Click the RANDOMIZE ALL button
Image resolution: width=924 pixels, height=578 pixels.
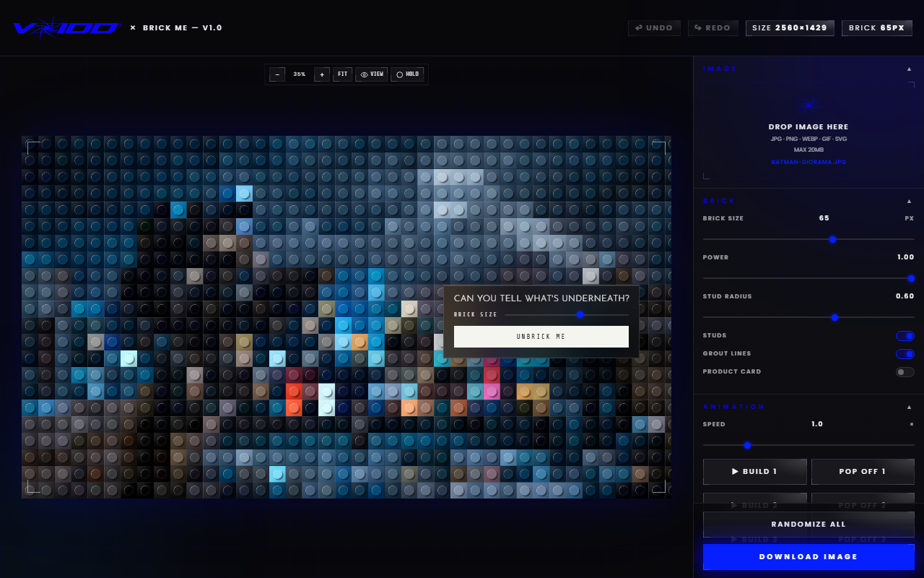click(808, 525)
